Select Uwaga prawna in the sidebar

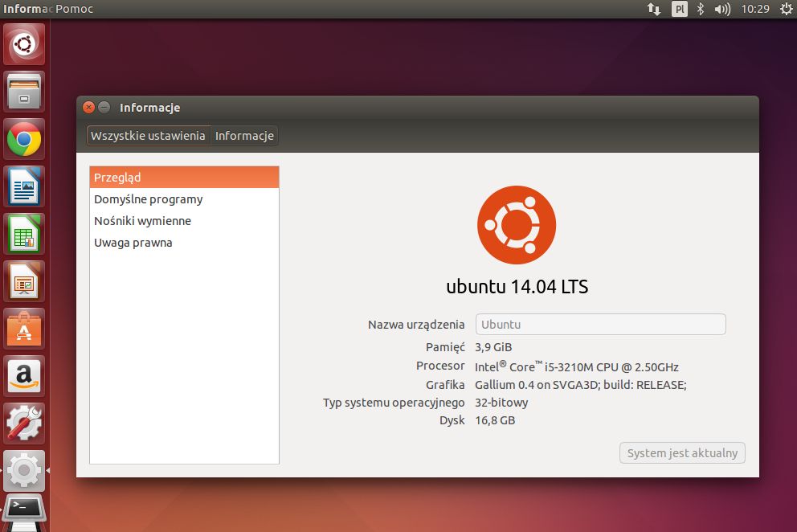pyautogui.click(x=184, y=243)
